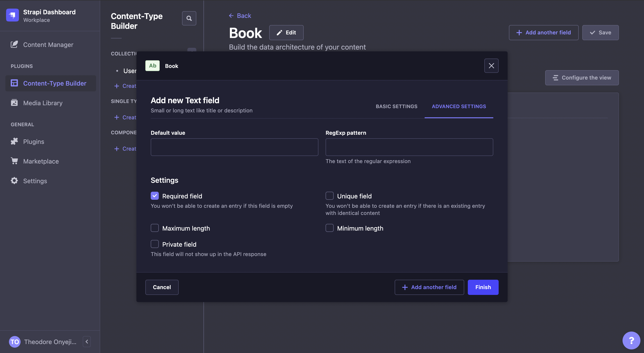Viewport: 644px width, 353px height.
Task: Switch to Basic Settings tab
Action: tap(396, 106)
